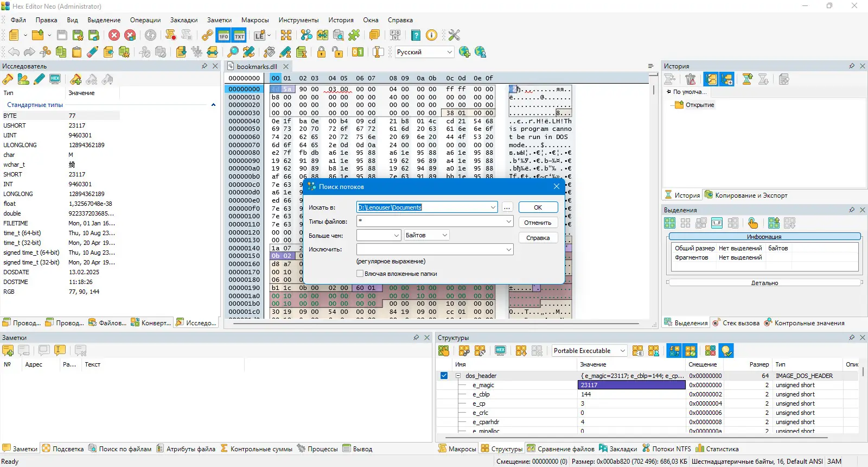Open the Portable Executable structure dropdown
This screenshot has width=868, height=467.
point(622,351)
